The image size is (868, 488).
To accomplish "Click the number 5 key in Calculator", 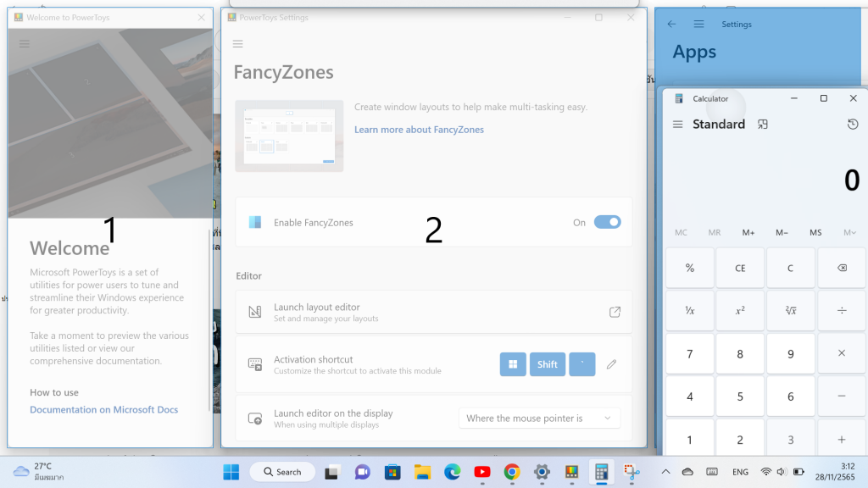I will pos(740,396).
